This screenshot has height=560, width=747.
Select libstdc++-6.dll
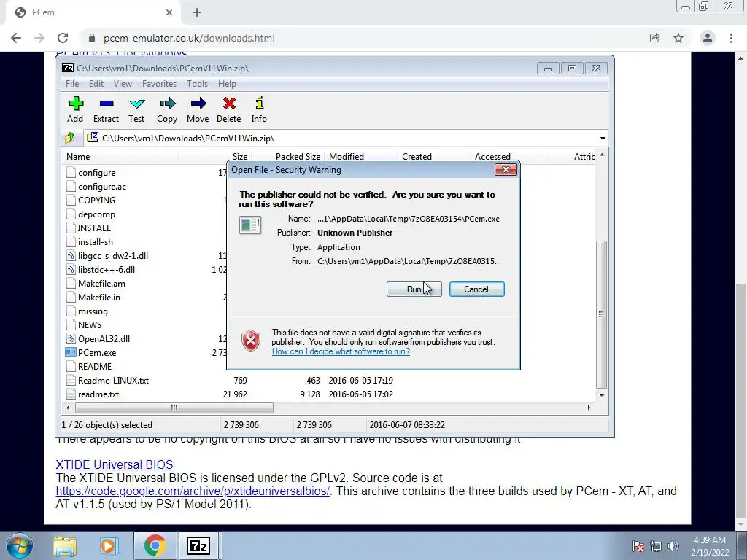107,270
